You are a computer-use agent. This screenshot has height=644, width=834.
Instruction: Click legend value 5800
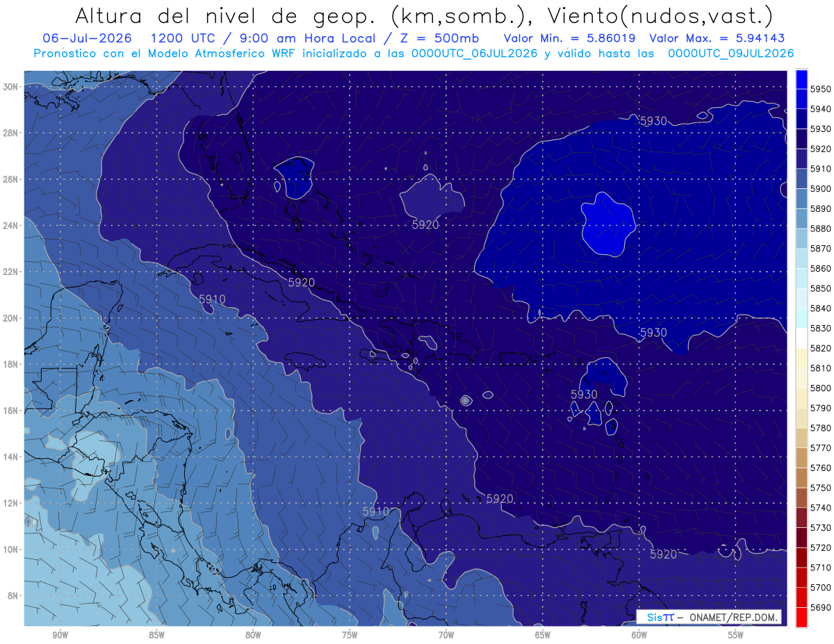click(820, 388)
